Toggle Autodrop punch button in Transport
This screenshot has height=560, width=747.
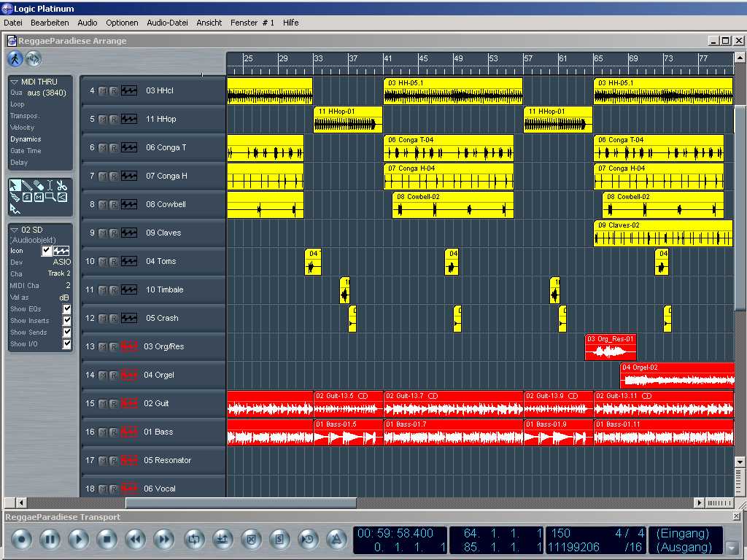pyautogui.click(x=223, y=540)
